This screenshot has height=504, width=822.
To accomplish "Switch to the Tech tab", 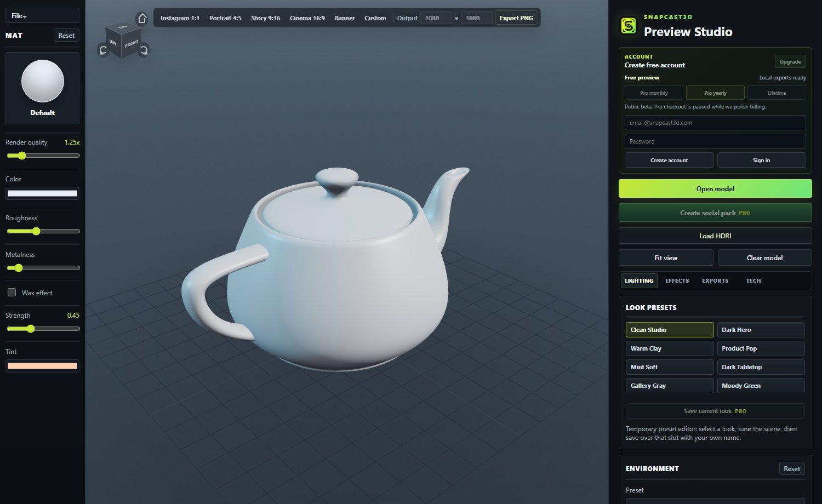I will 753,280.
